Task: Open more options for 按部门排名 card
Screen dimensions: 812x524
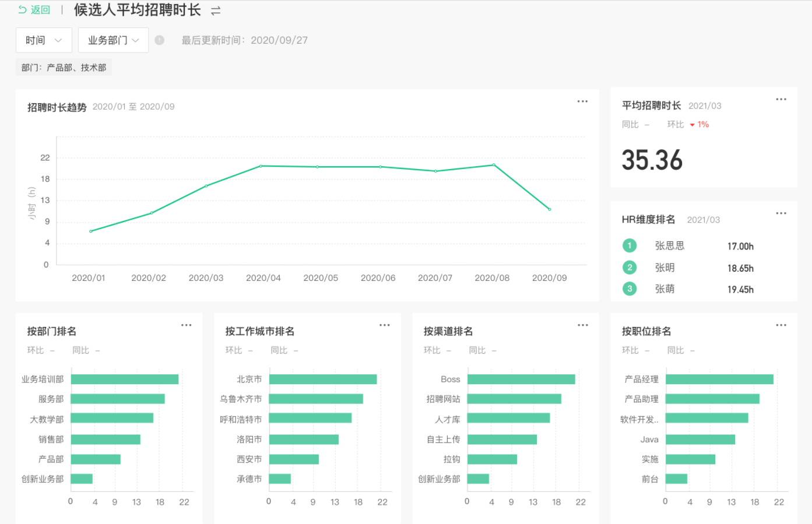Action: [186, 325]
